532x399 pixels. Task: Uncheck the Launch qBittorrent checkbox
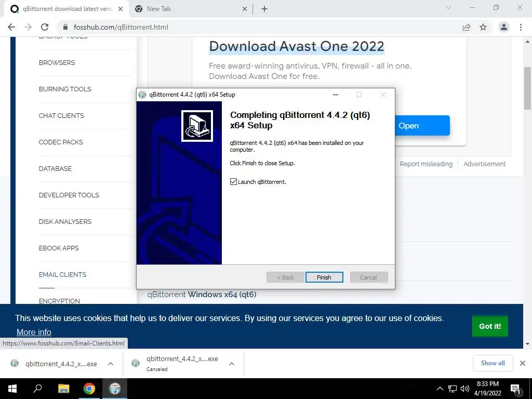pos(233,182)
